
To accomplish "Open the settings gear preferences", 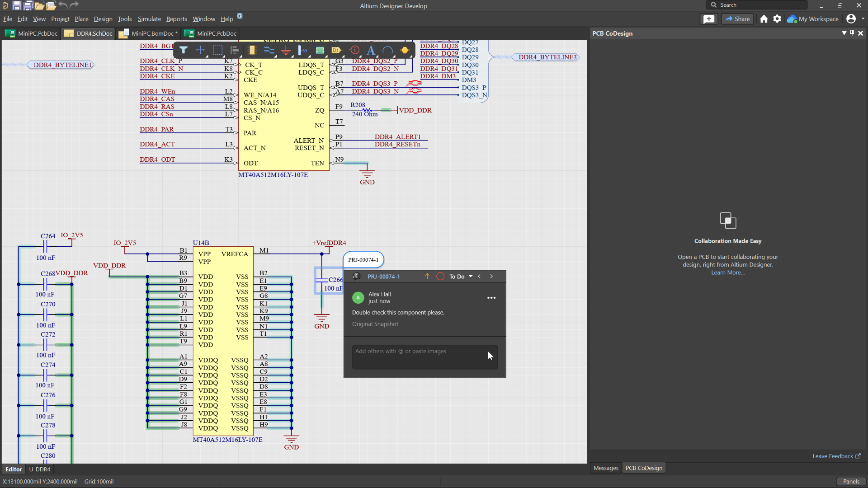I will (x=777, y=19).
